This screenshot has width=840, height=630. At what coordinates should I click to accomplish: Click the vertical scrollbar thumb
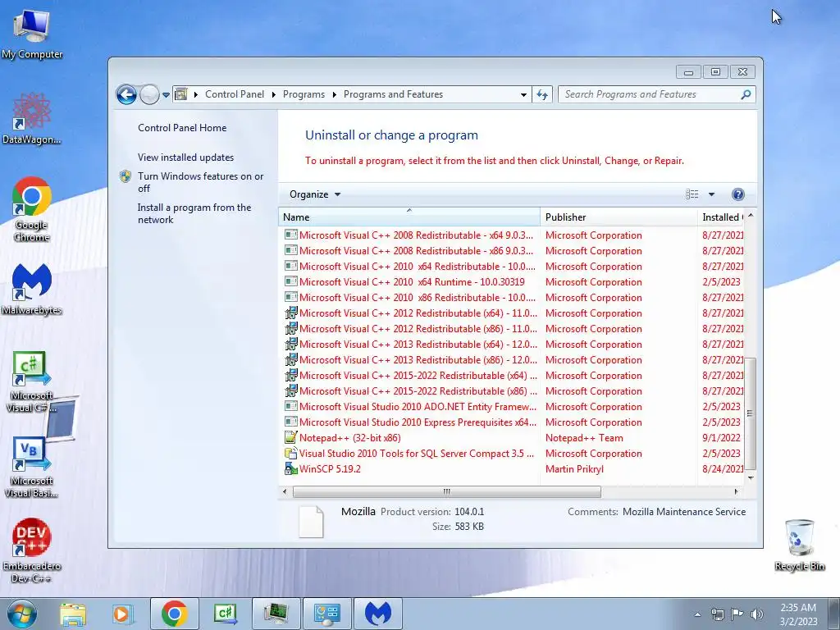coord(751,413)
